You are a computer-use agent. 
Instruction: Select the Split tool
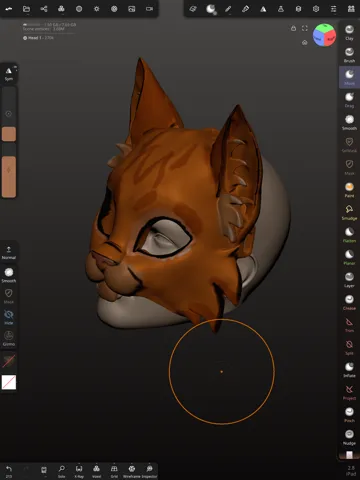click(x=349, y=347)
